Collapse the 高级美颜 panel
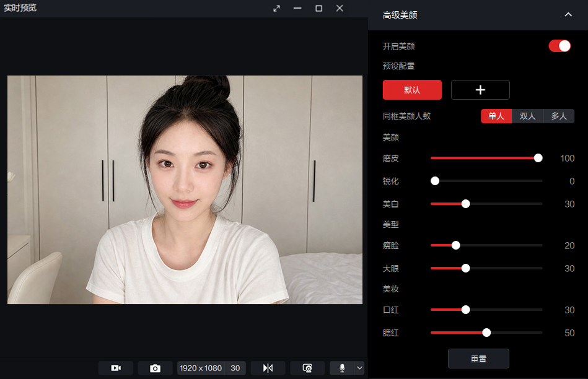This screenshot has height=379, width=588. pyautogui.click(x=568, y=15)
